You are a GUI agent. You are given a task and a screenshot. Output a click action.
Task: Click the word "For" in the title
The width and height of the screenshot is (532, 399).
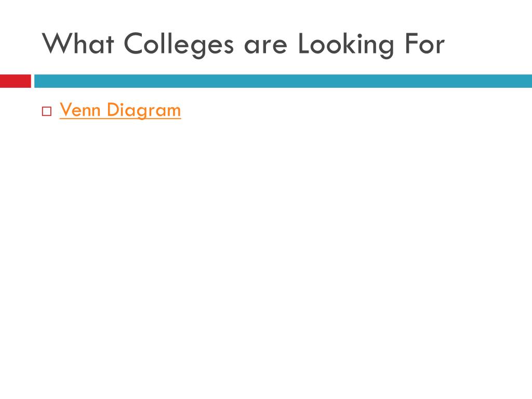pos(425,44)
